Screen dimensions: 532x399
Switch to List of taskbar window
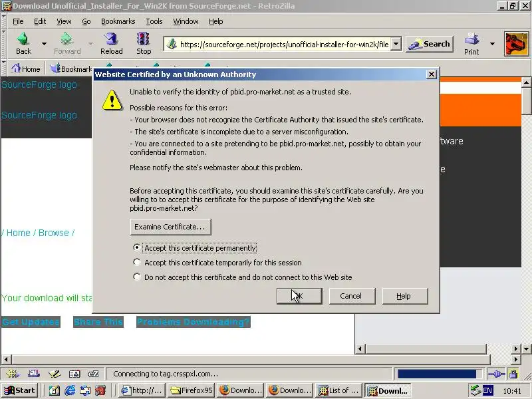point(338,390)
